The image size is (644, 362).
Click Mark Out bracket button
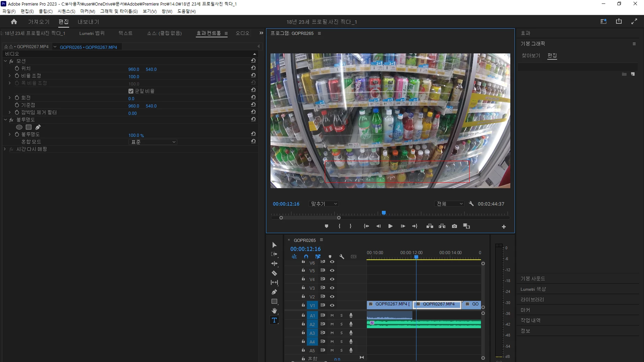[350, 226]
